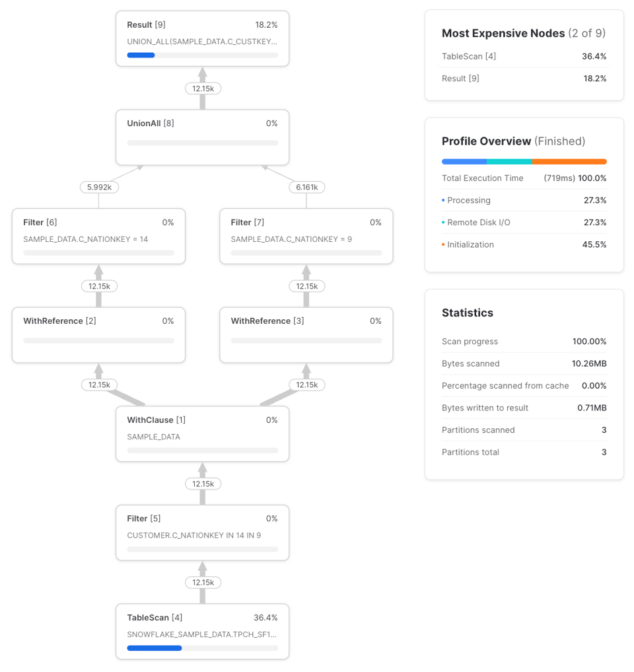
Task: Click the orange Initialization segment of overview bar
Action: tap(569, 162)
